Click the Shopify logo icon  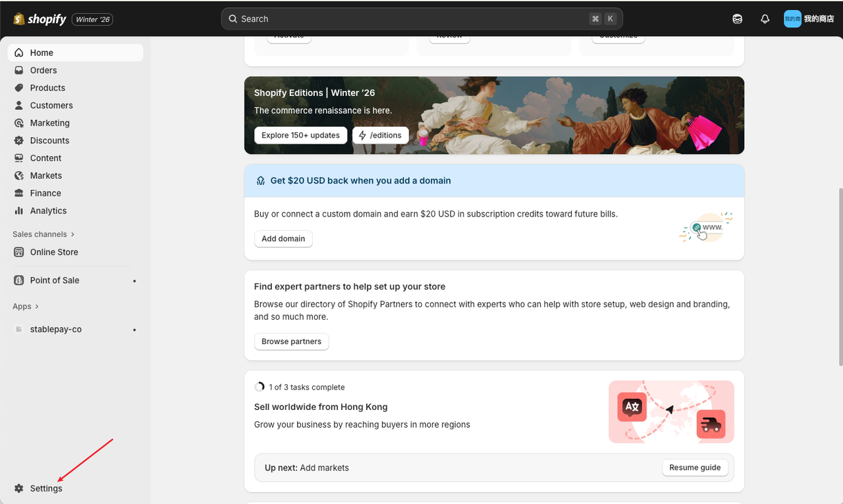(19, 19)
